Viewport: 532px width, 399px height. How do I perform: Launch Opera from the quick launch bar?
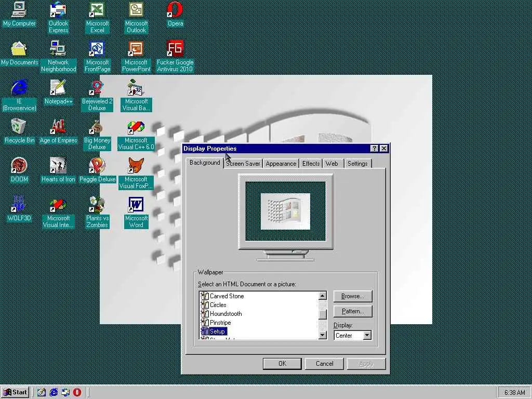coord(77,392)
